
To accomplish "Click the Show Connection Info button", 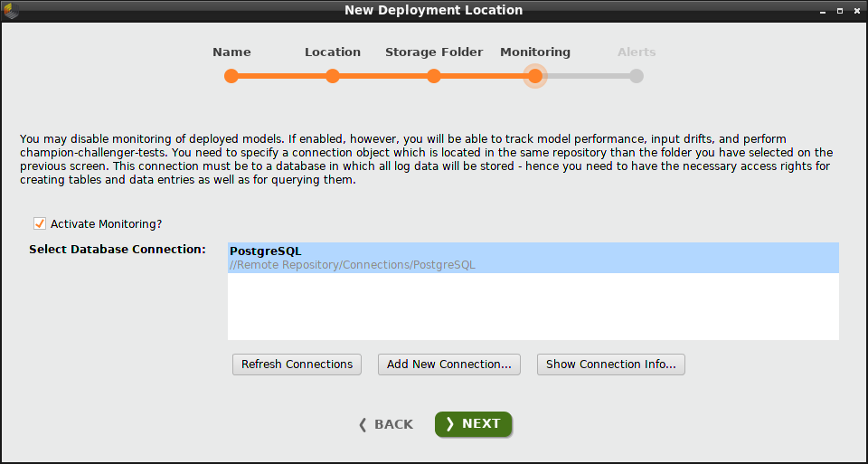I will coord(611,365).
